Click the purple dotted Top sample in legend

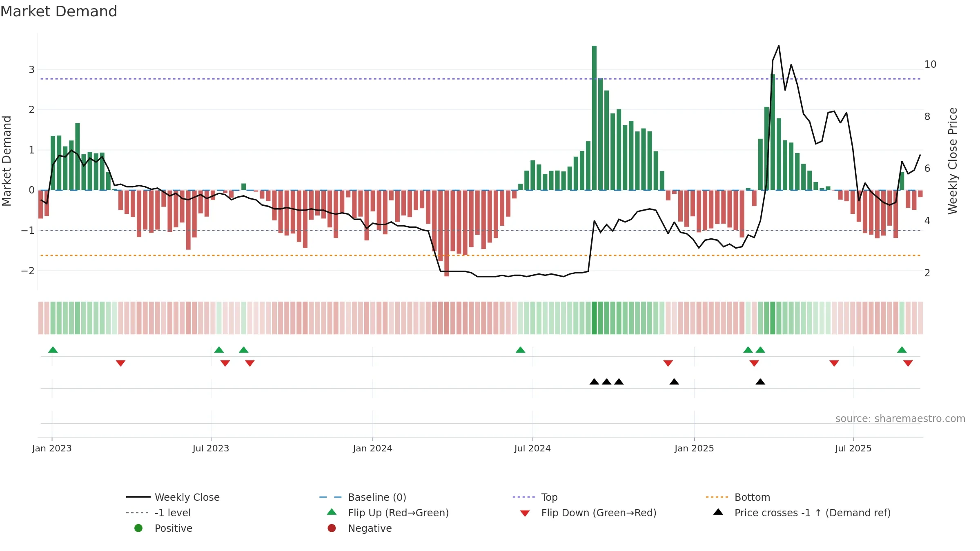click(523, 497)
